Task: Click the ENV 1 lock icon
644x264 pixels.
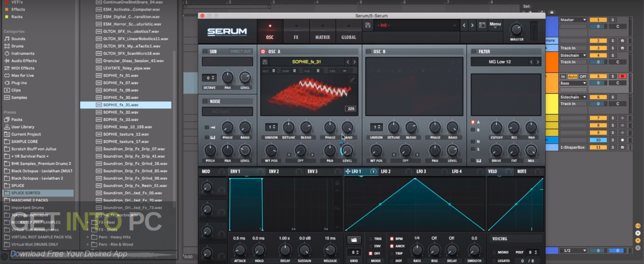Action: (338, 183)
